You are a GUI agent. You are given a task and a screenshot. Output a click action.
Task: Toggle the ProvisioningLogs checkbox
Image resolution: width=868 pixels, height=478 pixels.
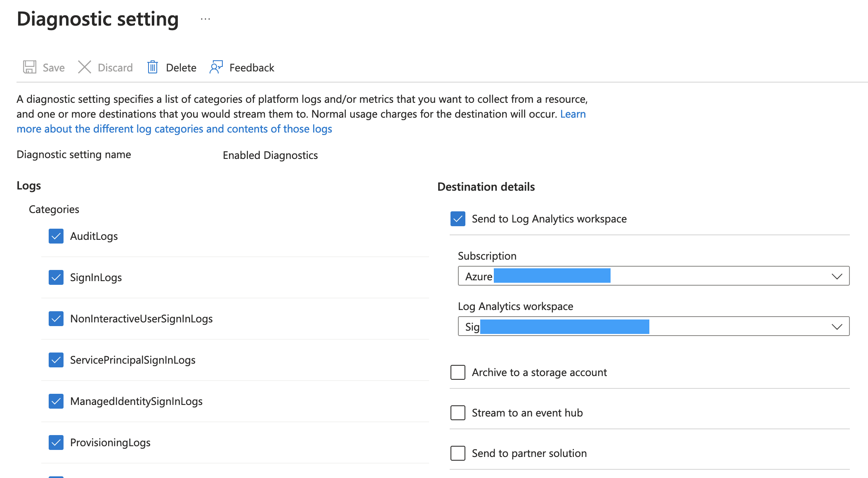pyautogui.click(x=56, y=443)
